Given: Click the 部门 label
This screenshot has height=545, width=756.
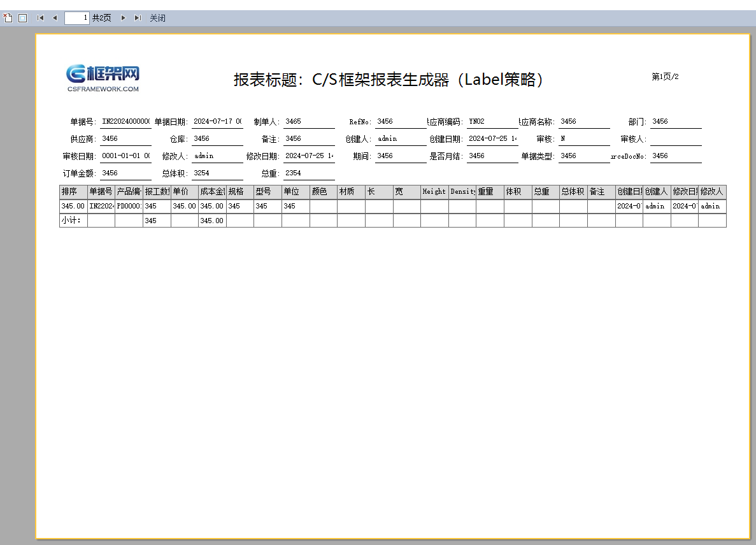Looking at the screenshot, I should point(637,122).
